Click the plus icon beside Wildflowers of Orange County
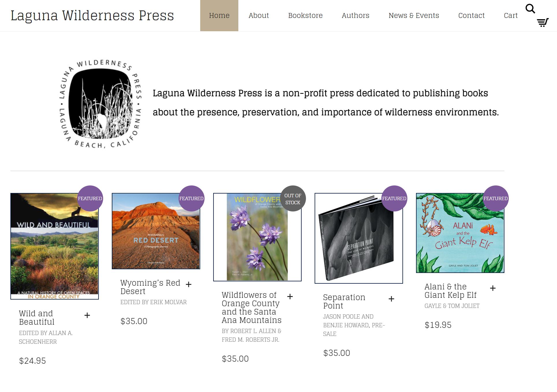Image resolution: width=557 pixels, height=392 pixels. coord(290,297)
